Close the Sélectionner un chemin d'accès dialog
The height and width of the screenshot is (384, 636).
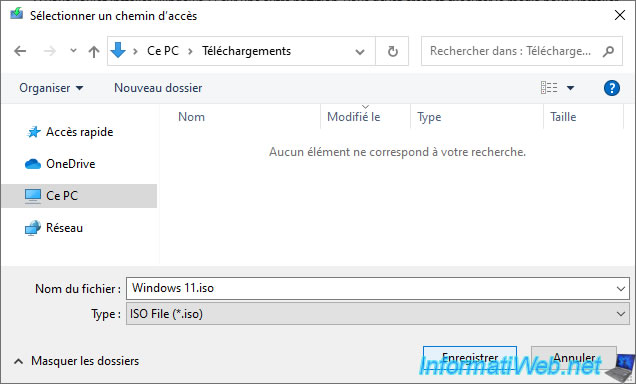(x=619, y=15)
